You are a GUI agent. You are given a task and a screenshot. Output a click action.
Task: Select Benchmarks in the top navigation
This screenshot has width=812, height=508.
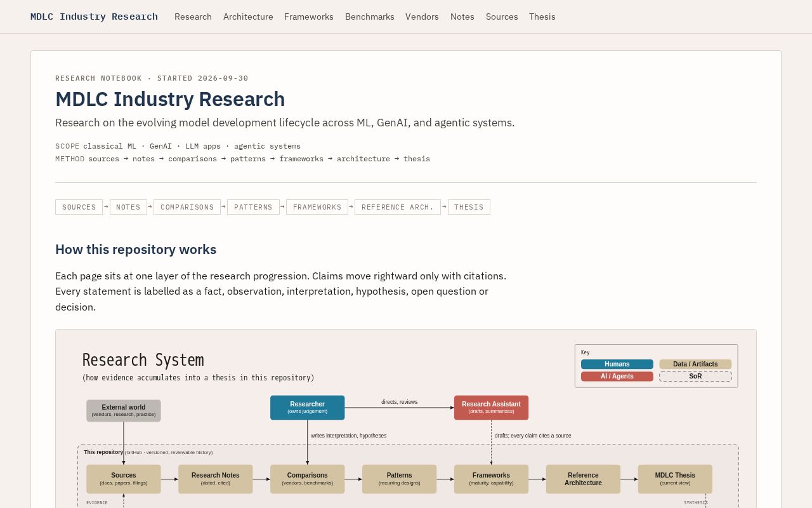click(x=370, y=17)
